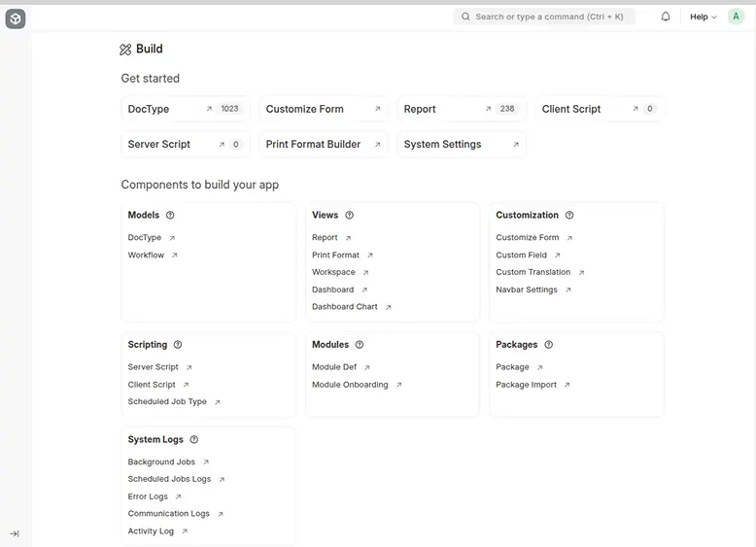The height and width of the screenshot is (547, 756).
Task: Open Scheduled Job Type link
Action: (x=167, y=401)
